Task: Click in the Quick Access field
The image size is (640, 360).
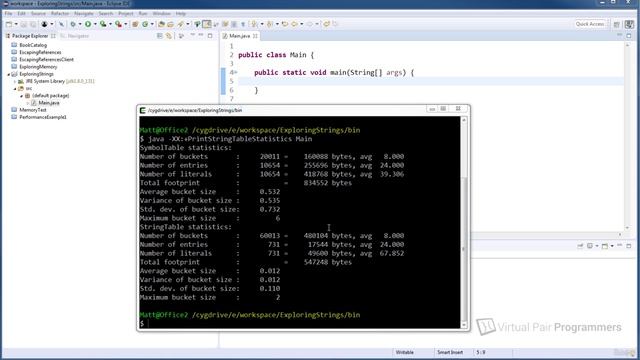Action: pos(591,24)
